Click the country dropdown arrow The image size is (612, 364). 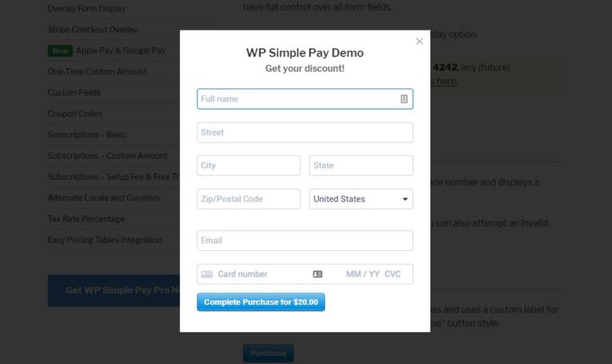pos(405,199)
